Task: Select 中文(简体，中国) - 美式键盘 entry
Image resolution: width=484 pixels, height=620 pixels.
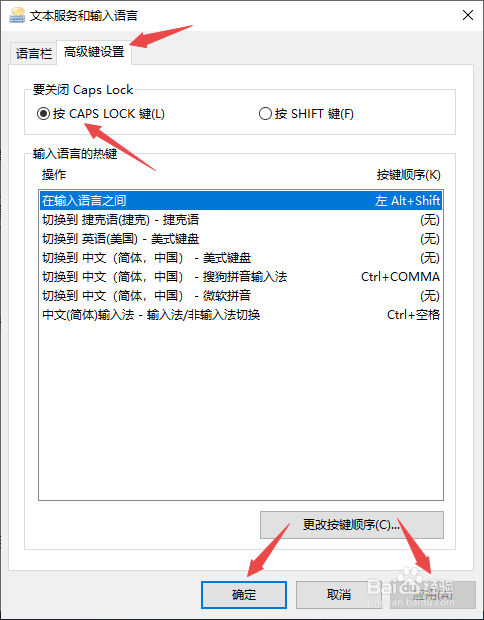Action: pos(241,258)
